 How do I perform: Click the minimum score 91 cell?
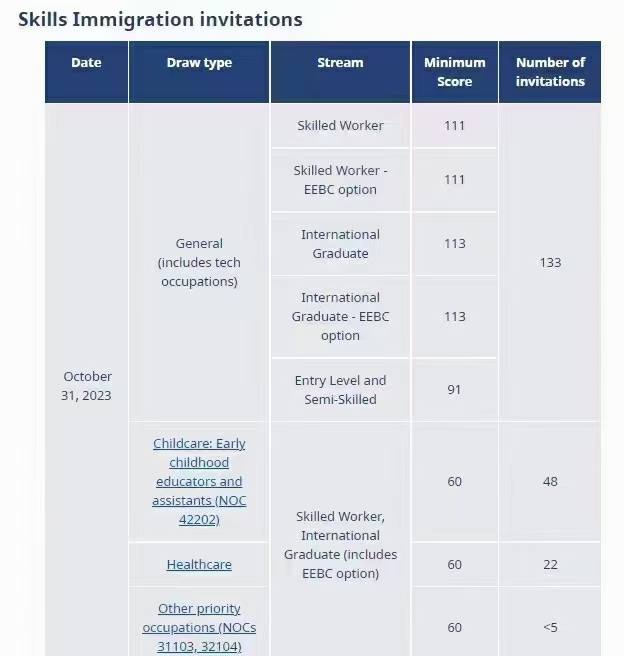click(x=455, y=390)
